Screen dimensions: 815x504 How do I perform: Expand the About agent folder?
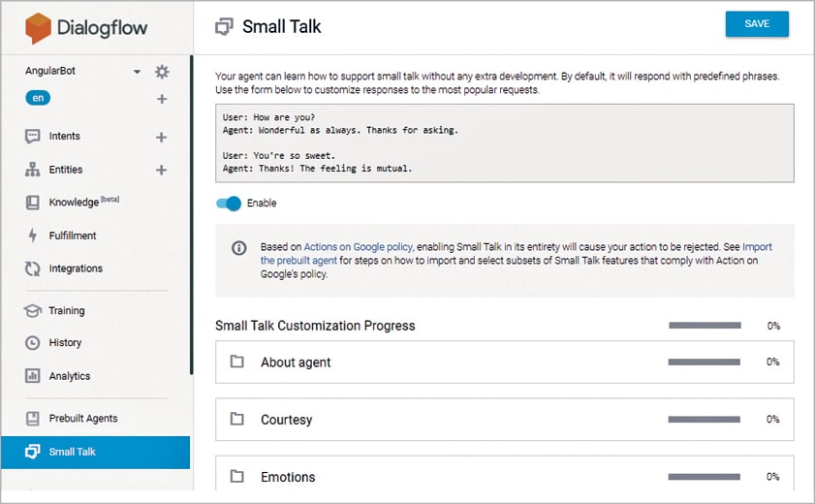(296, 362)
